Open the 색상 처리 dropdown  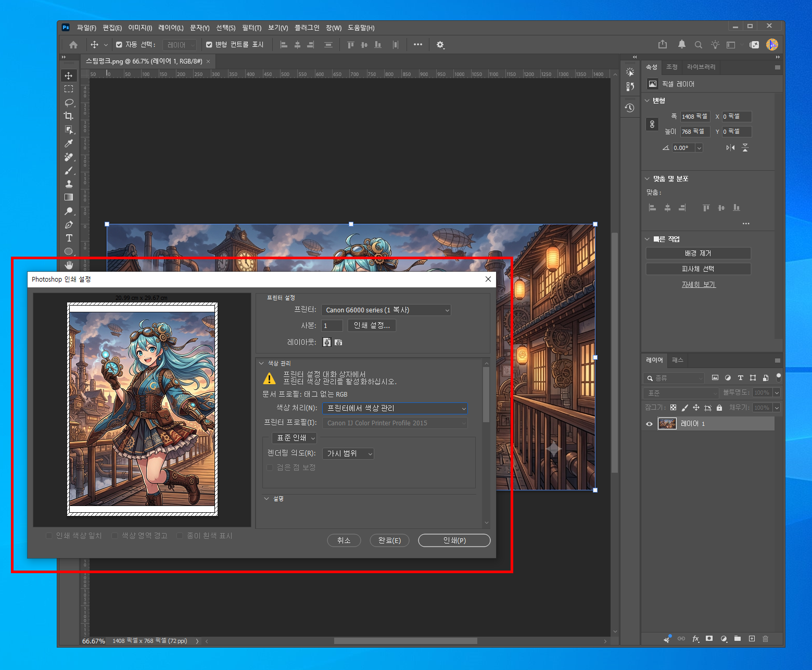tap(395, 408)
